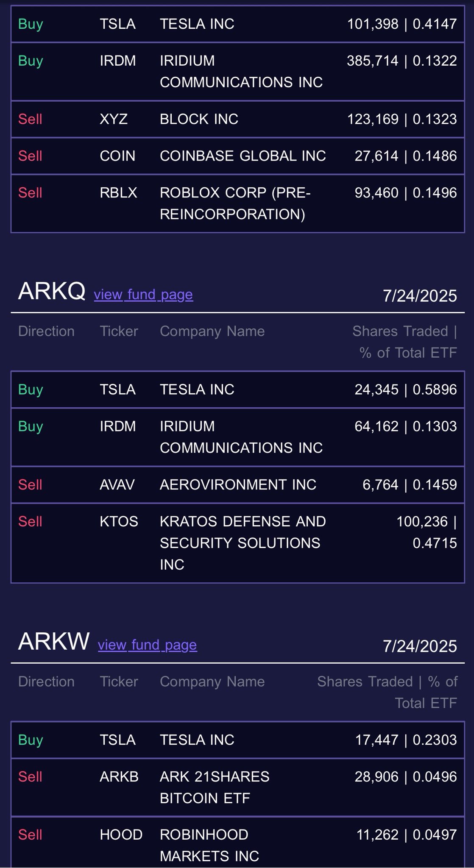This screenshot has height=868, width=474.
Task: Click the ARKW fund heading
Action: click(x=54, y=641)
